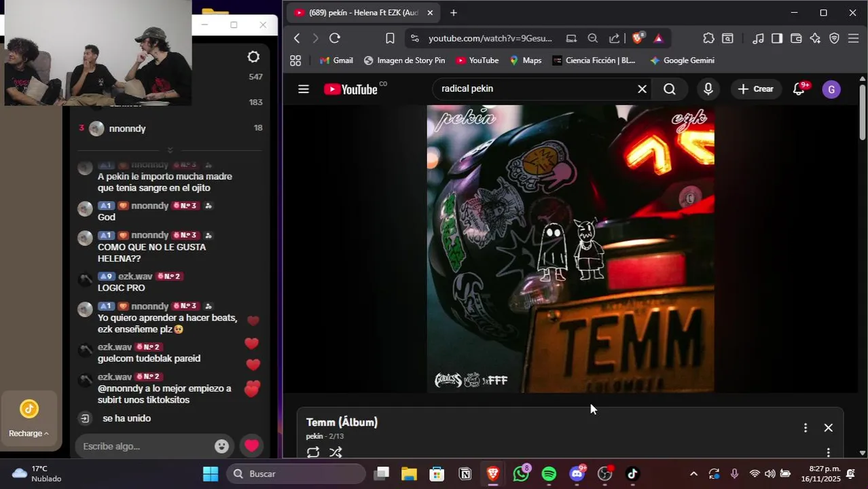Reload the YouTube page
This screenshot has height=489, width=868.
click(335, 39)
